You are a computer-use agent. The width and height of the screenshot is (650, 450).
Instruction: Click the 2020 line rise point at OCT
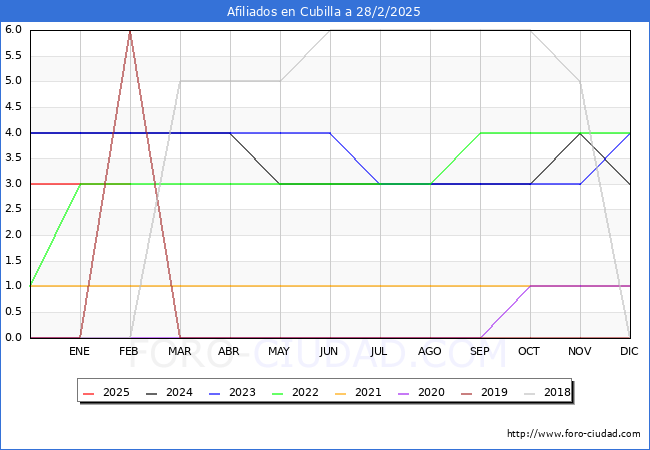(x=530, y=286)
